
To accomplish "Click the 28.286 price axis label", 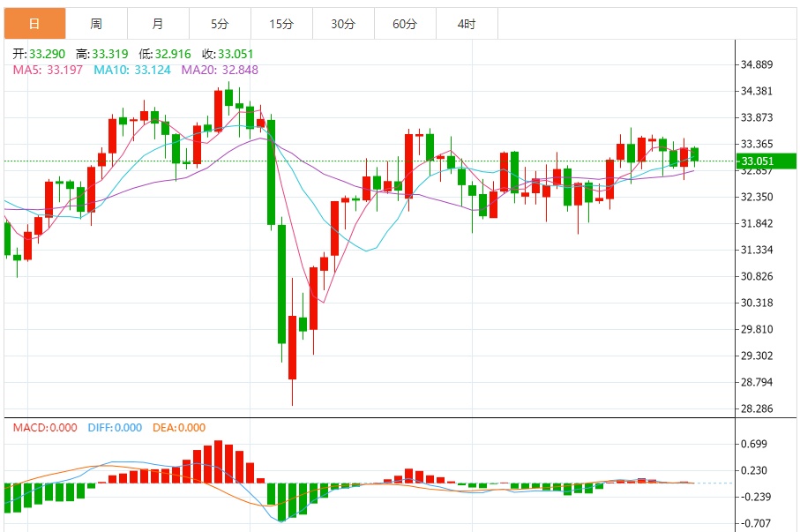I will tap(757, 408).
